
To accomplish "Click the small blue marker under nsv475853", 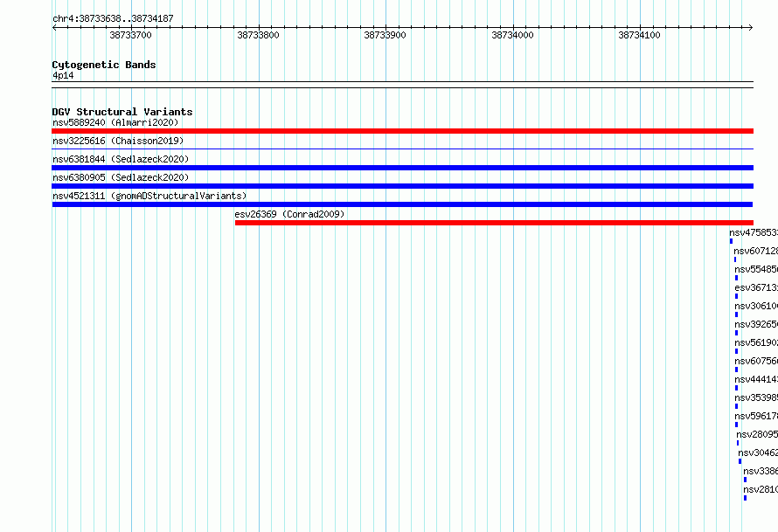I will click(x=731, y=241).
